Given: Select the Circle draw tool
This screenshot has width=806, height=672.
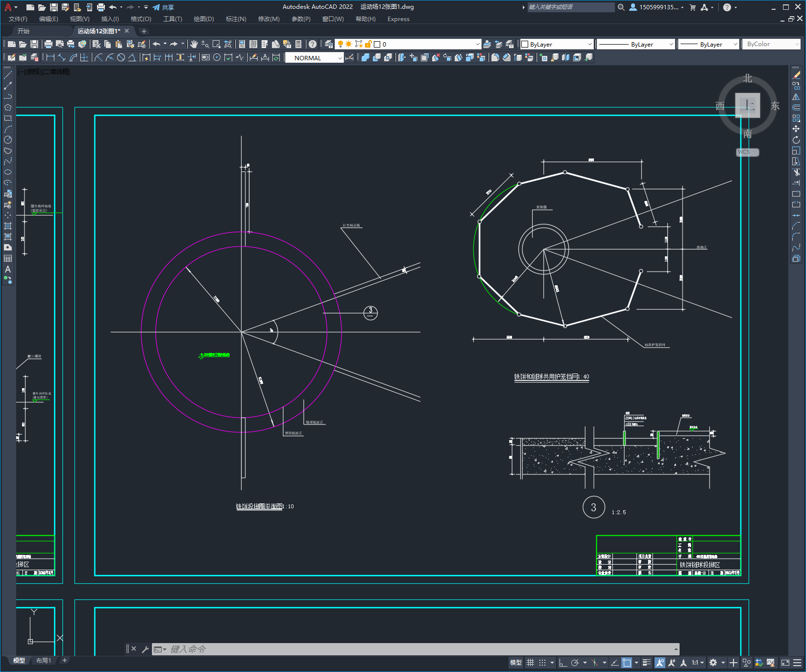Looking at the screenshot, I should click(x=8, y=140).
